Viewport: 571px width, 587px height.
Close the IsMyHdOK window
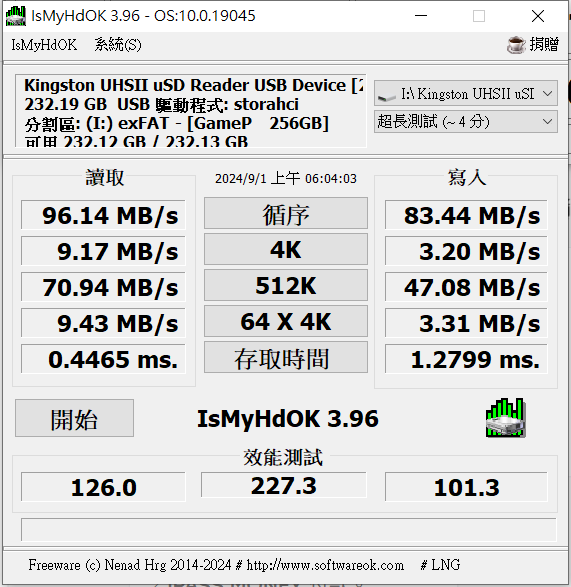click(538, 16)
